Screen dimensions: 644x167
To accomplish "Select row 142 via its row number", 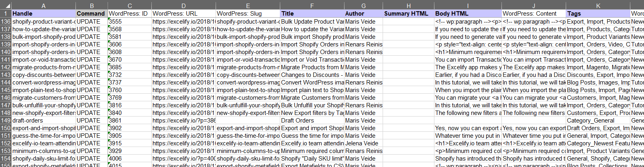I will click(6, 67).
